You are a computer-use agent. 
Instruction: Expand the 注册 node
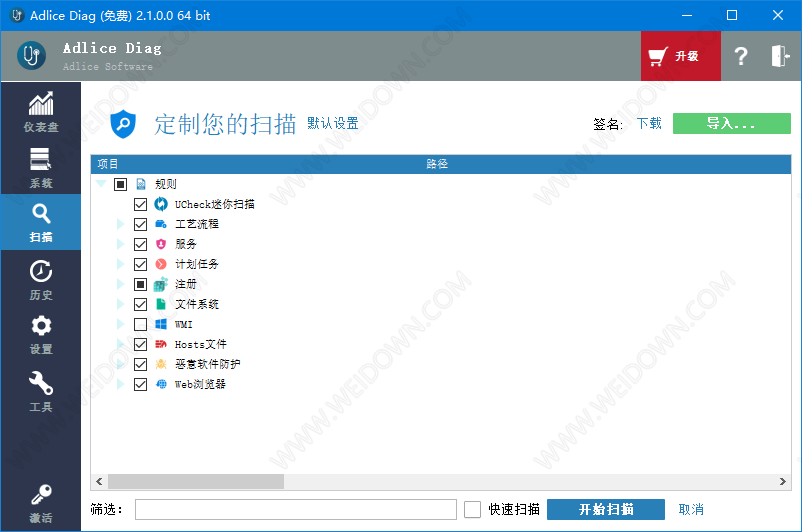[120, 284]
